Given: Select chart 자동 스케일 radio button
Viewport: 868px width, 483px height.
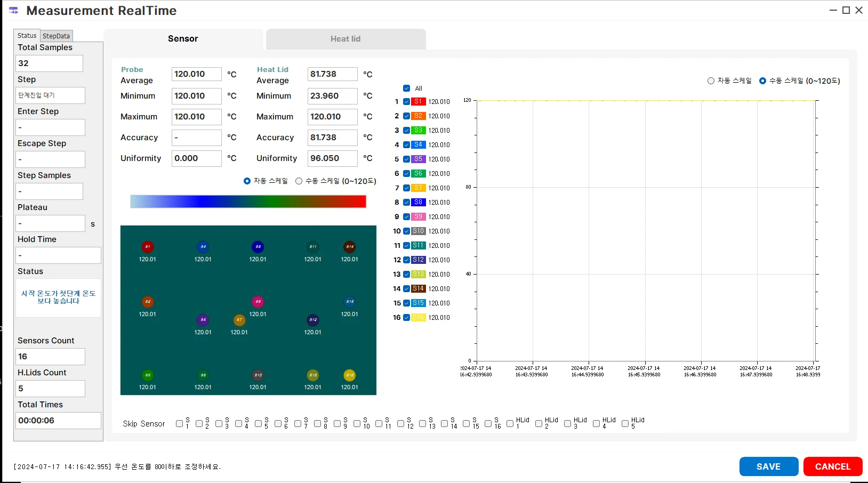Looking at the screenshot, I should click(x=711, y=81).
